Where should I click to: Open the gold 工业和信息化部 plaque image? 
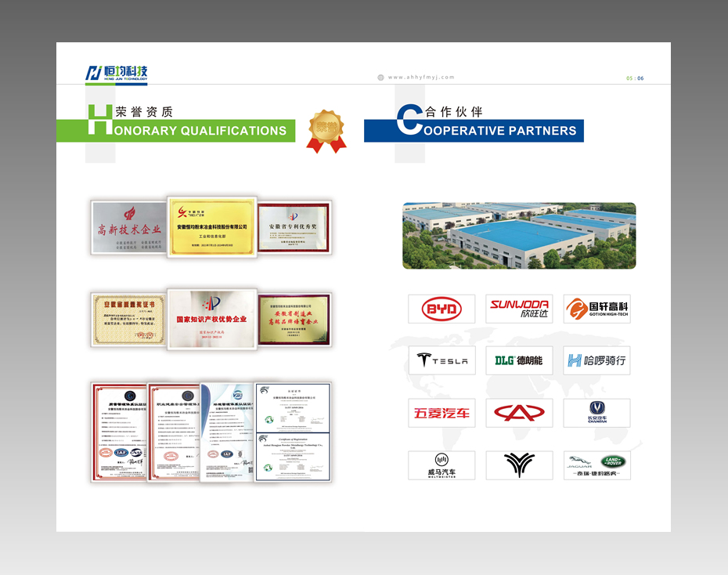click(211, 226)
